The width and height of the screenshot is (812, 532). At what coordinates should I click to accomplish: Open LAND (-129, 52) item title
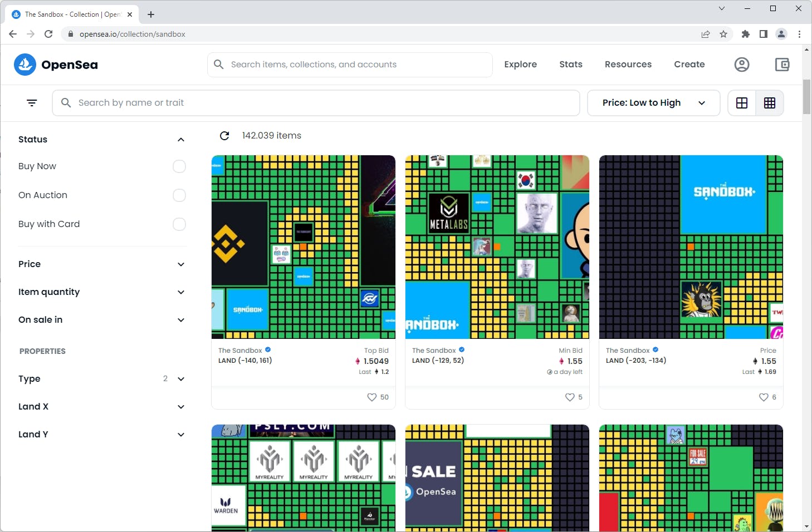click(x=438, y=361)
